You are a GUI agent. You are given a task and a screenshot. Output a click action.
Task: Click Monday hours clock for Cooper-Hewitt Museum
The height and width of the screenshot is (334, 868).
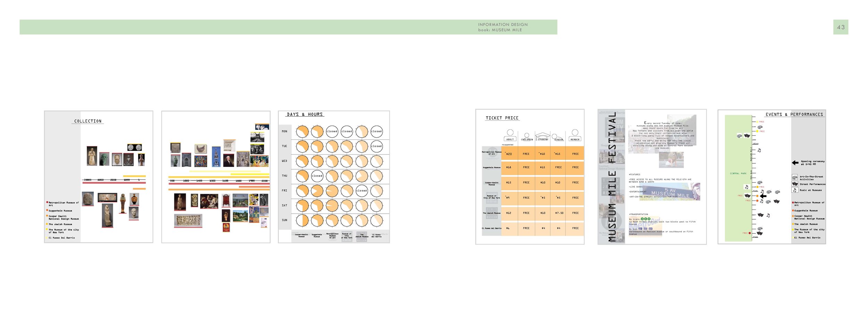click(302, 131)
